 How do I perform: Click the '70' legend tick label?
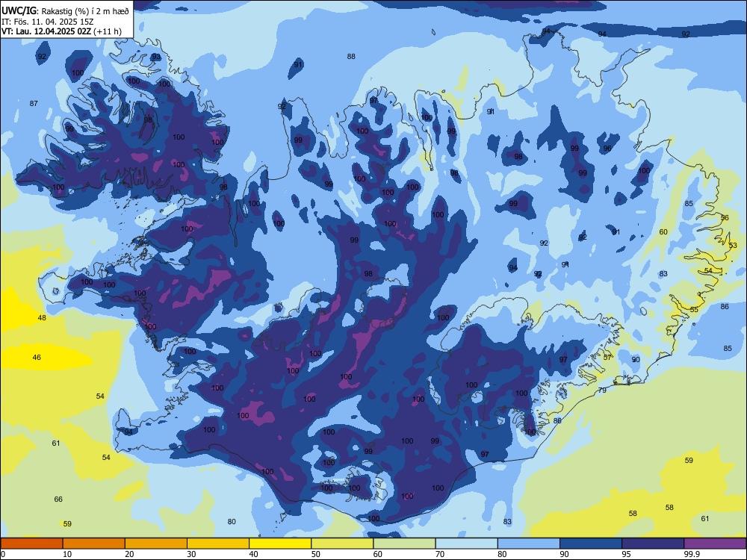point(440,554)
